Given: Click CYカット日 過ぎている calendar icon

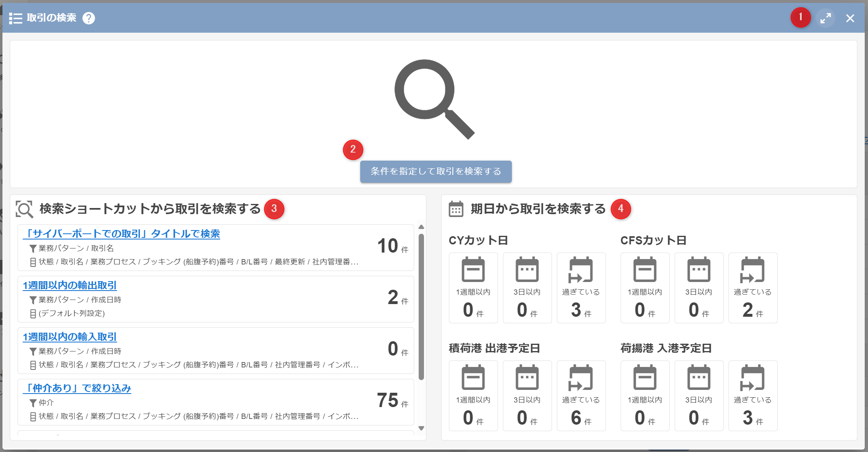Looking at the screenshot, I should click(581, 270).
